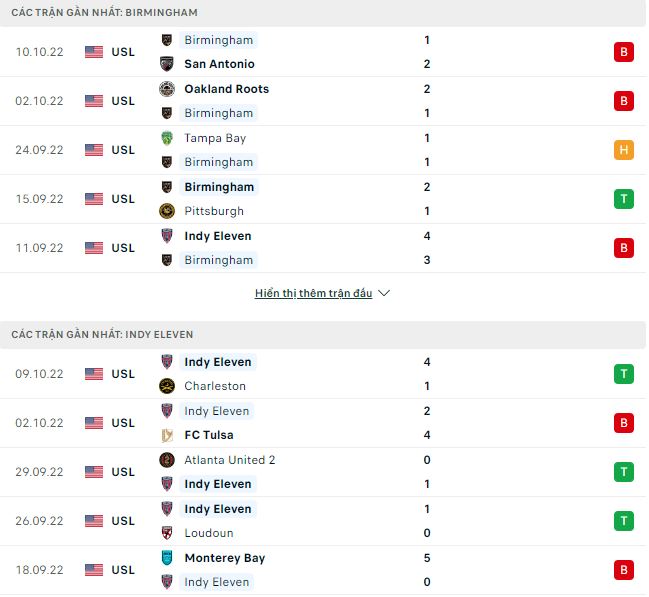The width and height of the screenshot is (649, 597).
Task: Click the Charleston team crest icon
Action: tap(167, 386)
